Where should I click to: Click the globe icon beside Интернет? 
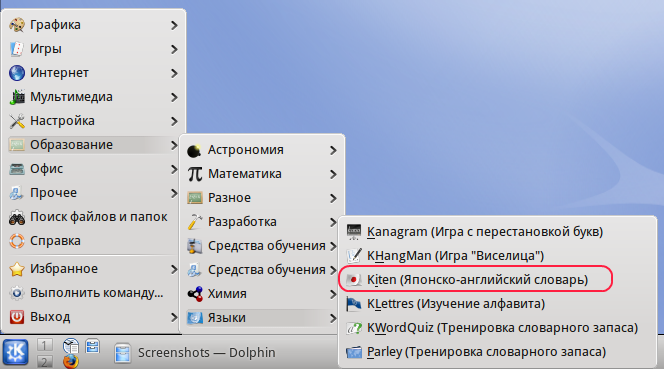click(17, 73)
